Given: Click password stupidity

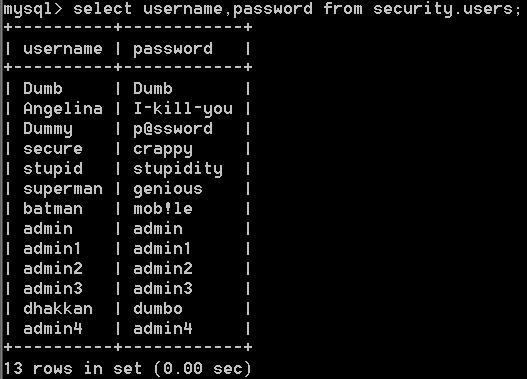Looking at the screenshot, I should click(178, 170).
